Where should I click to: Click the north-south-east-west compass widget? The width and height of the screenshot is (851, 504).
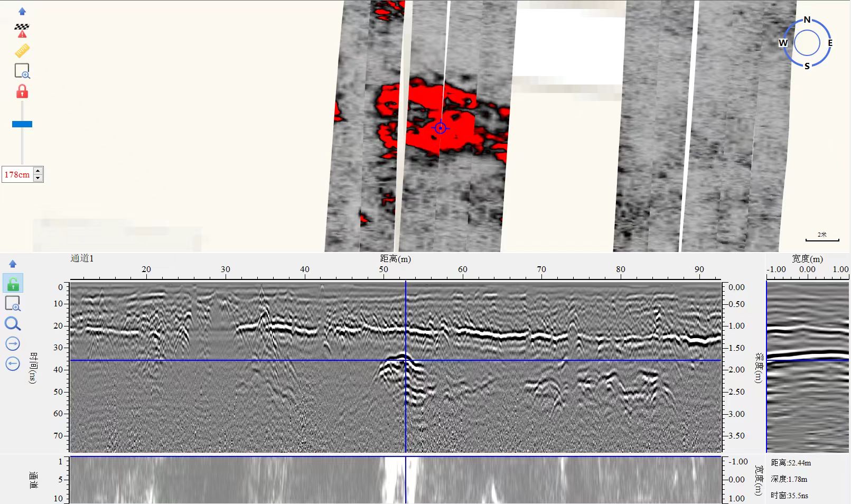807,43
